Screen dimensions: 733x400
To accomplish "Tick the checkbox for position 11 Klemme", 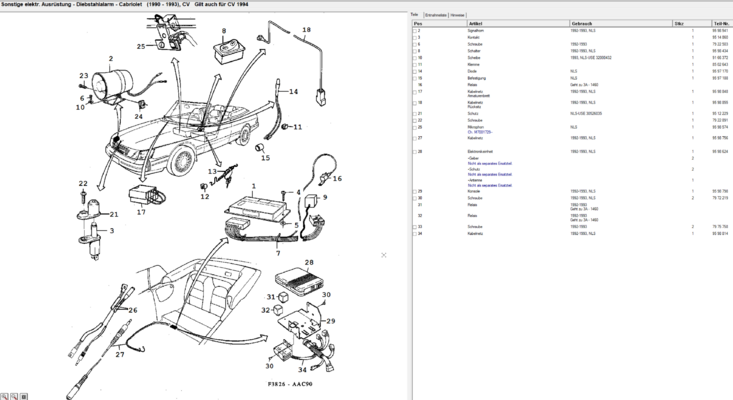I will pos(415,64).
